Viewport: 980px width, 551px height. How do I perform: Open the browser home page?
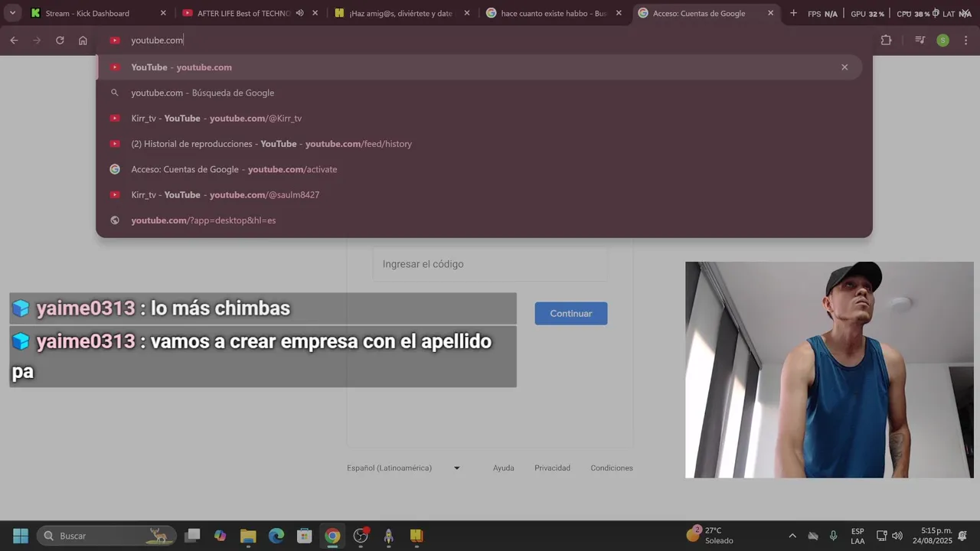[x=83, y=41]
